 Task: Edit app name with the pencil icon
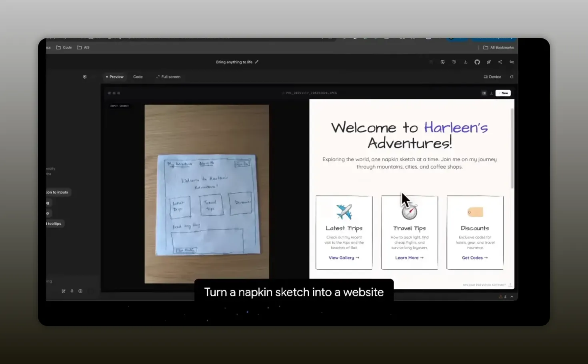(x=257, y=62)
